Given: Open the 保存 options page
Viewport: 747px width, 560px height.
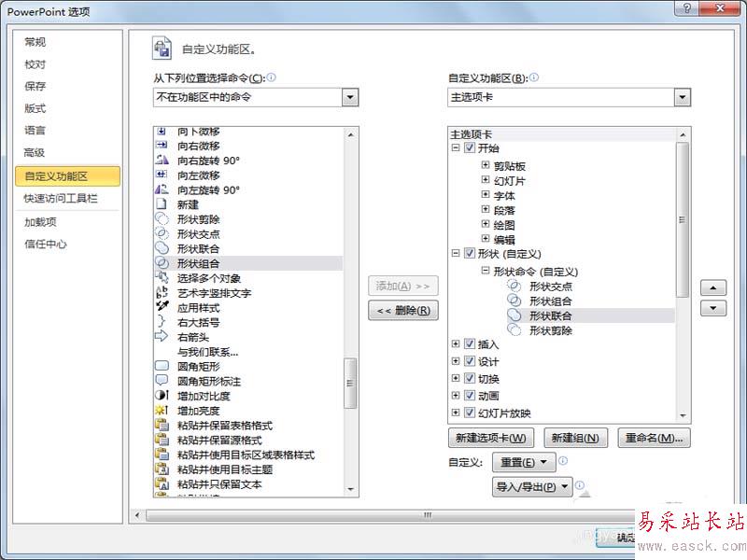Looking at the screenshot, I should pos(35,86).
